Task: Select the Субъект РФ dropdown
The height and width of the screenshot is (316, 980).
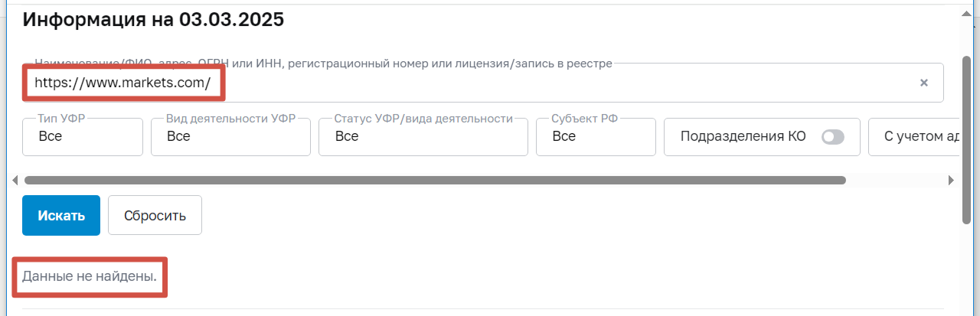Action: click(x=595, y=137)
